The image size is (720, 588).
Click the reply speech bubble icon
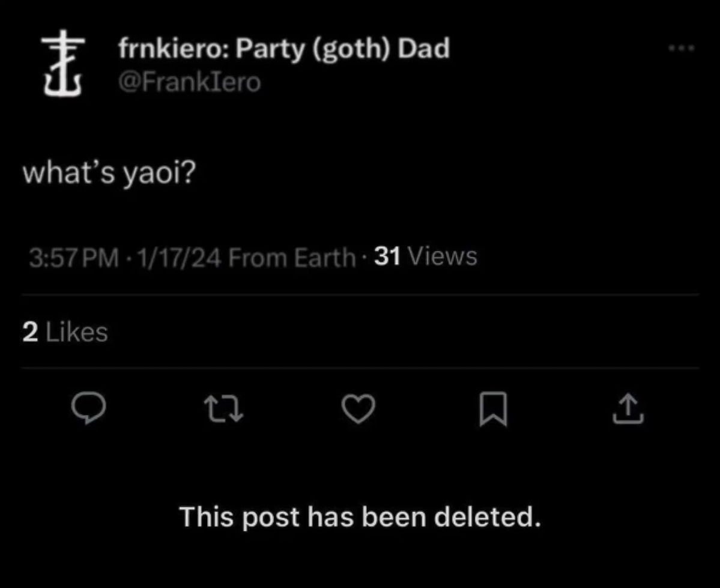pos(89,410)
